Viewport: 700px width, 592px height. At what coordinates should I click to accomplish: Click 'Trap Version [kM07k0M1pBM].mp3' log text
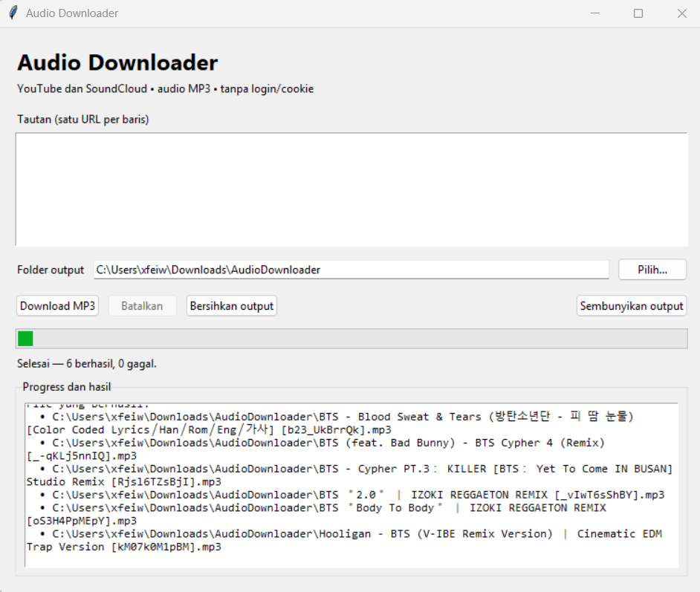click(123, 547)
